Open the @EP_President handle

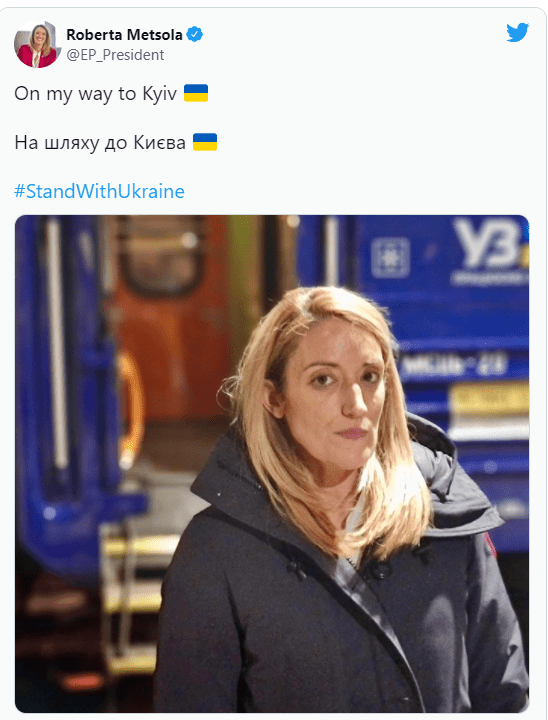[115, 55]
